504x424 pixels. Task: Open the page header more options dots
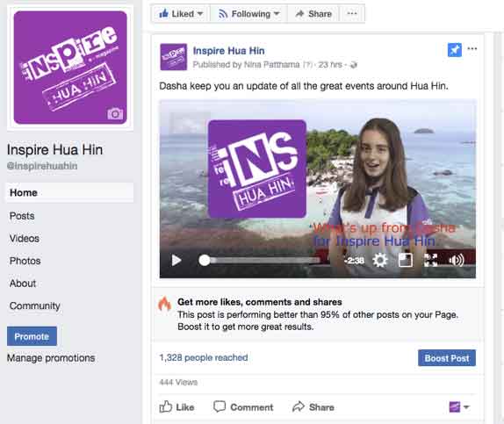pyautogui.click(x=352, y=13)
